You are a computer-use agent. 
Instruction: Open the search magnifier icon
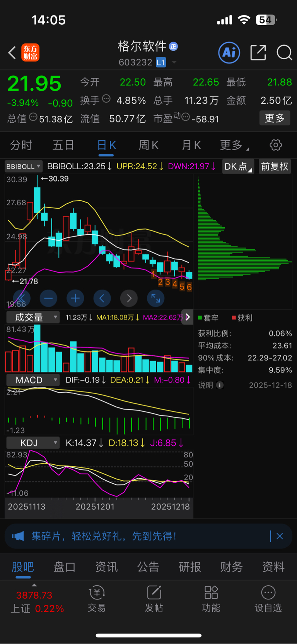click(x=284, y=53)
